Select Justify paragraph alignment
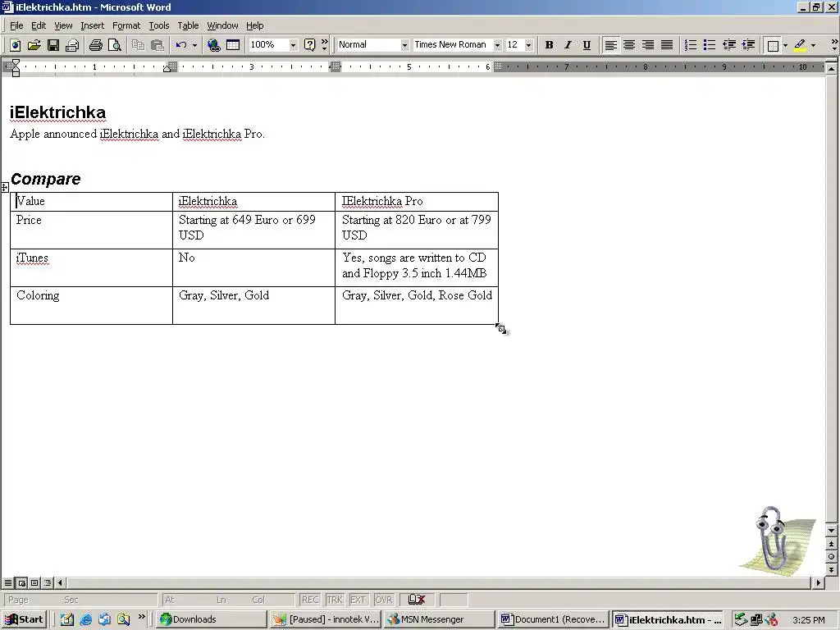 pos(667,45)
